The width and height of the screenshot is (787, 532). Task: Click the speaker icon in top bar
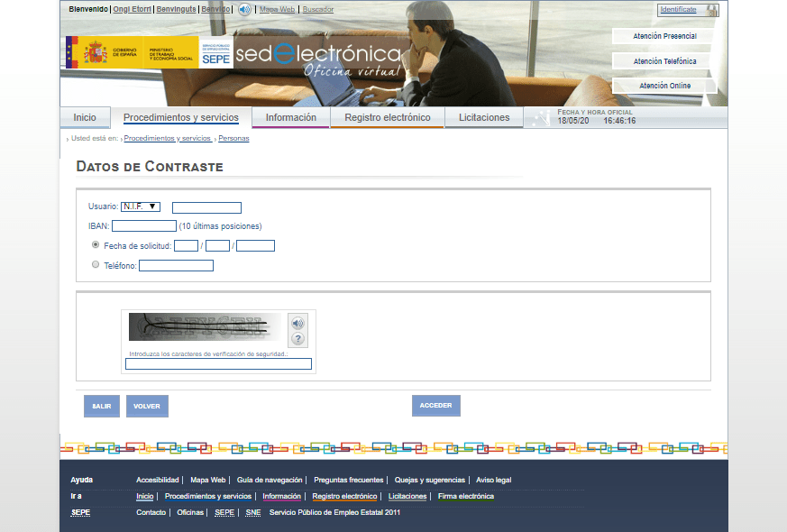(244, 9)
